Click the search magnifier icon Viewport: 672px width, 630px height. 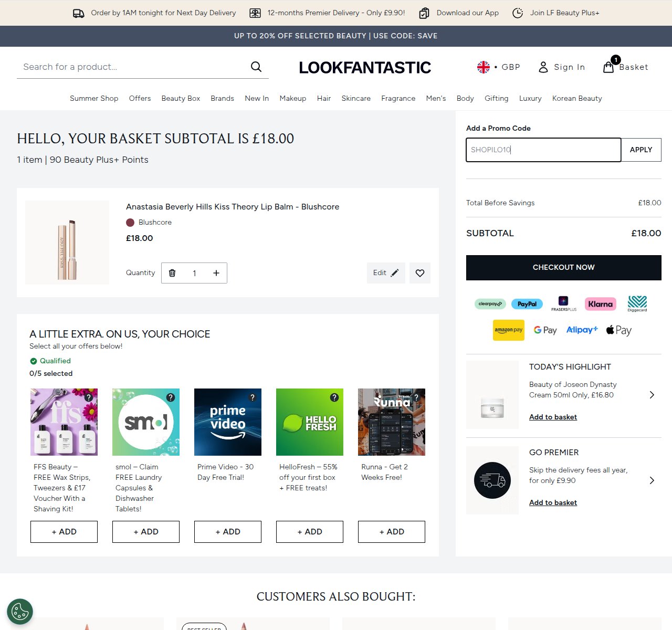pyautogui.click(x=256, y=67)
